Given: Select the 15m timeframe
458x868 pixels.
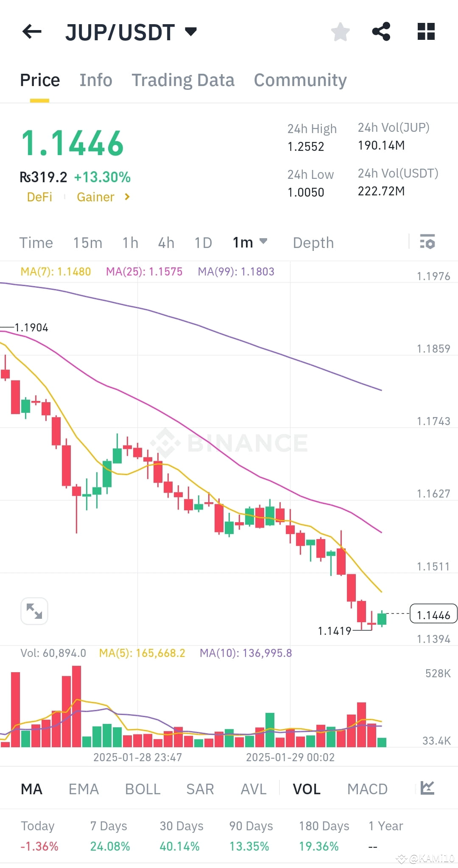Looking at the screenshot, I should click(87, 242).
